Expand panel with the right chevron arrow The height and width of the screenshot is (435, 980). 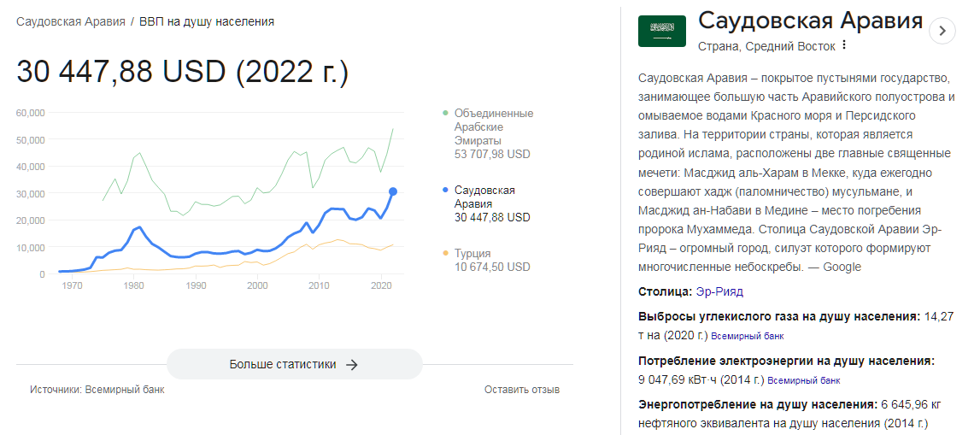942,31
